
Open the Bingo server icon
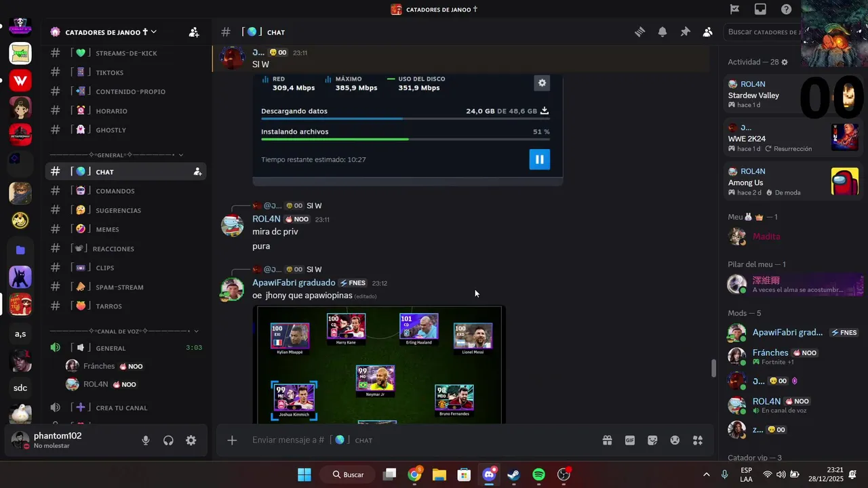[x=20, y=53]
